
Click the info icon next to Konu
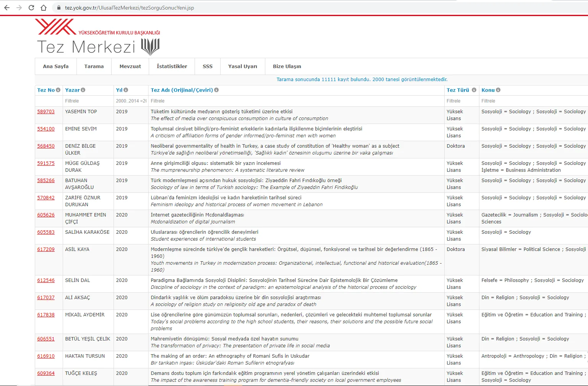point(498,90)
